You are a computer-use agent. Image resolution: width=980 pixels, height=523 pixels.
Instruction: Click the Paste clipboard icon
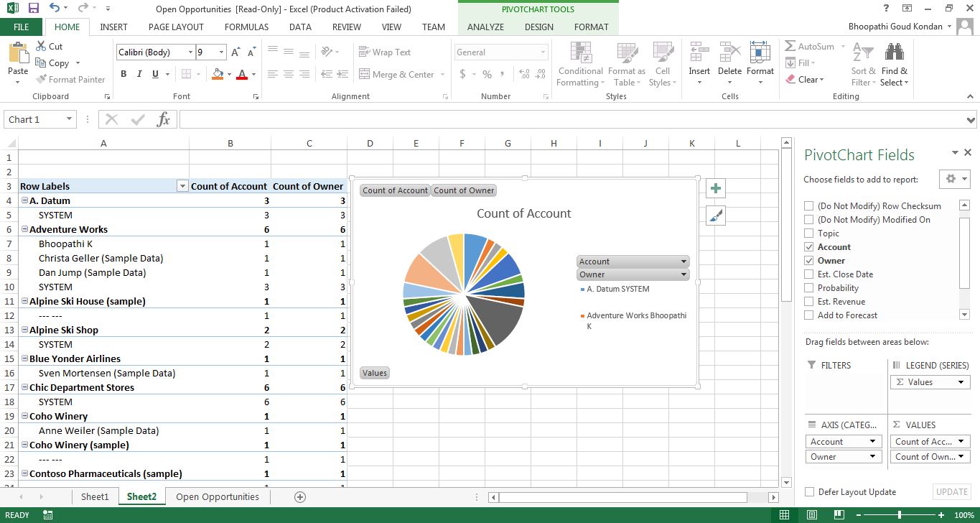click(x=18, y=53)
